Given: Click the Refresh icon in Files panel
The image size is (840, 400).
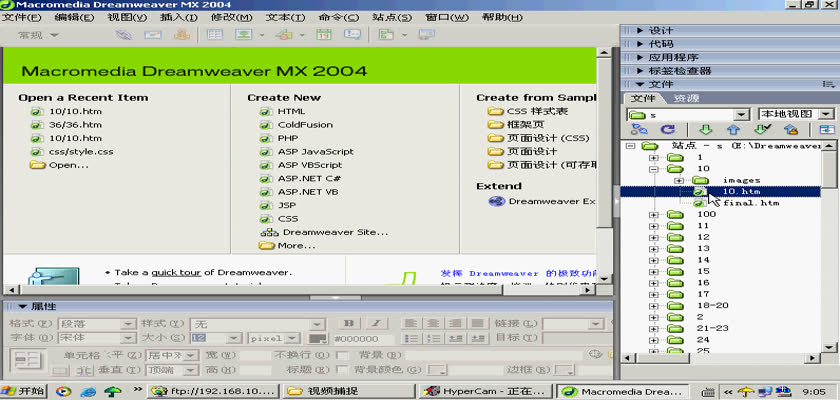Looking at the screenshot, I should point(668,129).
